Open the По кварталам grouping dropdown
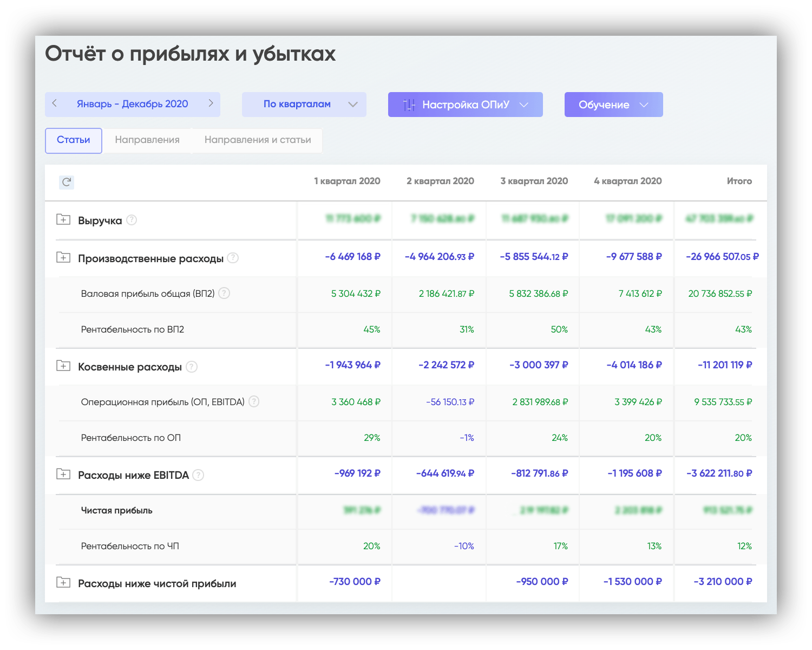 pyautogui.click(x=304, y=105)
